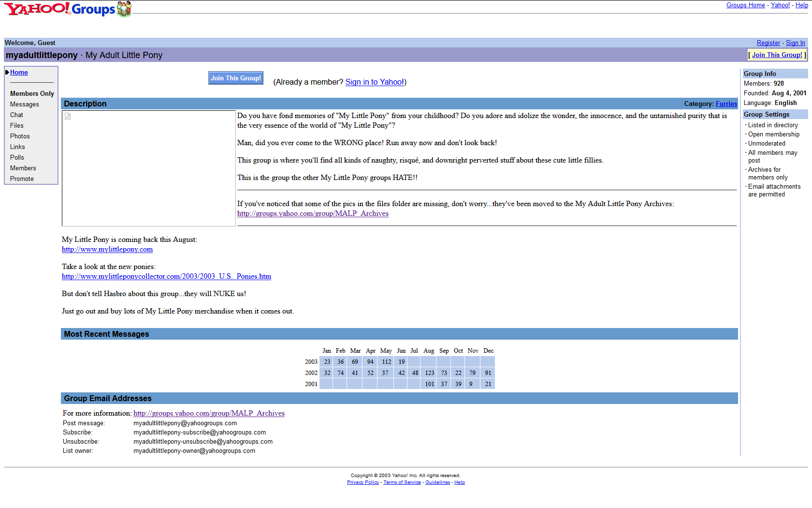
Task: Click the 2003 year row label
Action: tap(311, 362)
